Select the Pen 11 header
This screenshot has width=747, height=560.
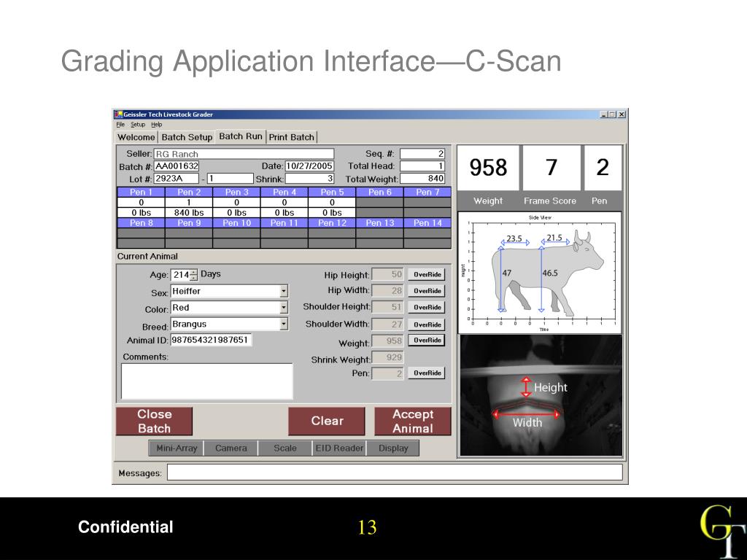(284, 223)
